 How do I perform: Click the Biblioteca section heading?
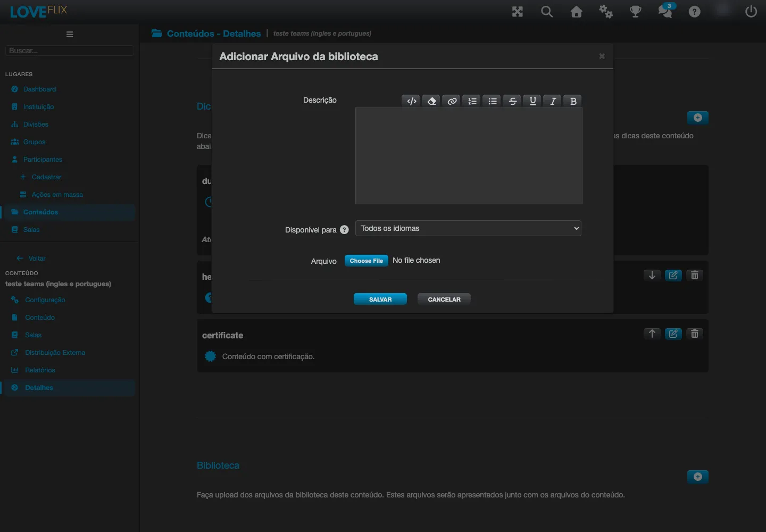click(218, 465)
